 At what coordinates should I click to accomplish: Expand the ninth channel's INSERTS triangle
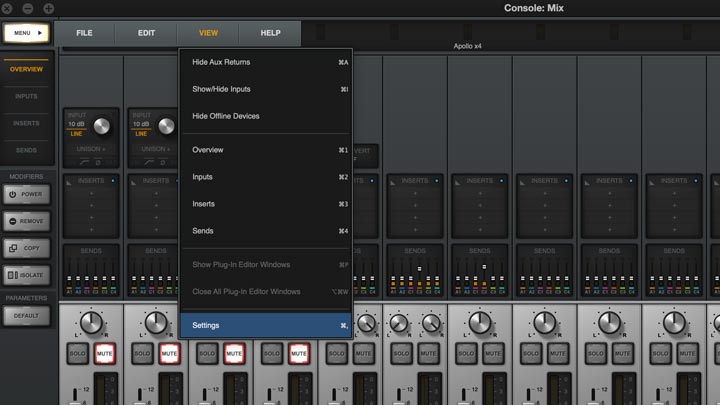[x=587, y=182]
